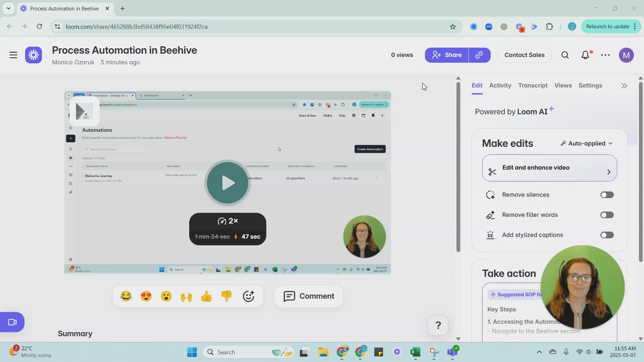The image size is (644, 362).
Task: Open the Zoom browser extension
Action: coord(489,27)
